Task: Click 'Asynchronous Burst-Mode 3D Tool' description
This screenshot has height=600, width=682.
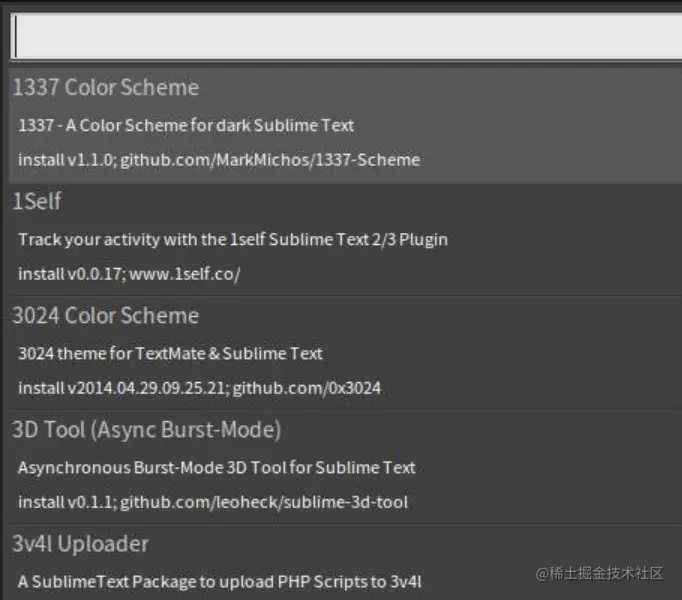Action: click(216, 468)
